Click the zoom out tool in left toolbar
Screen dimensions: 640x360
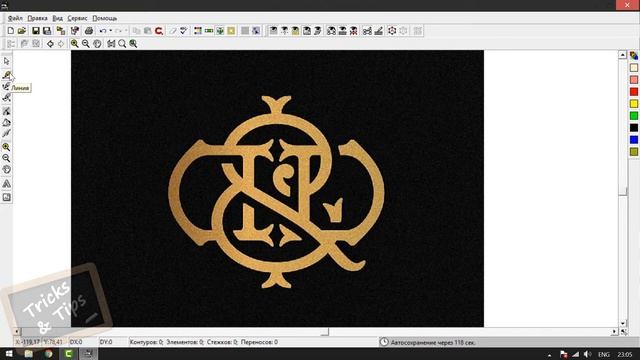(x=7, y=158)
